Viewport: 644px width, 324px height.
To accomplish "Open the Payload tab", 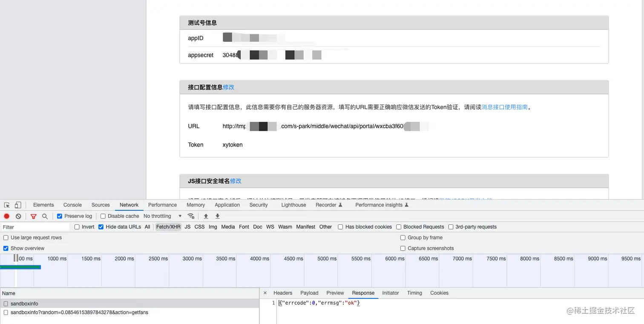I will [x=309, y=293].
